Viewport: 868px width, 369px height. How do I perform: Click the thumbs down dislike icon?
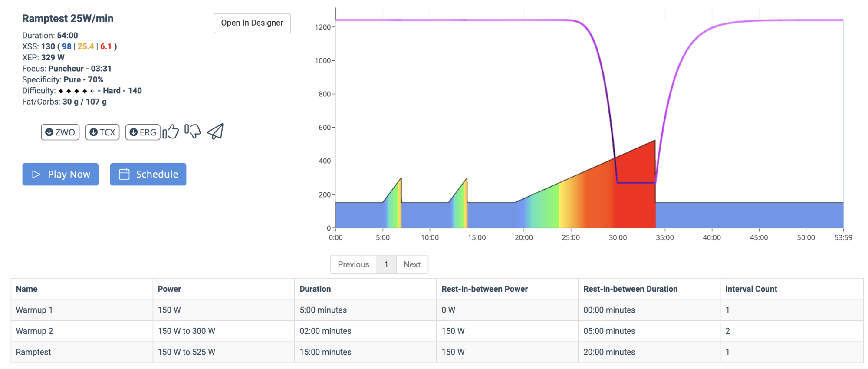[x=193, y=131]
